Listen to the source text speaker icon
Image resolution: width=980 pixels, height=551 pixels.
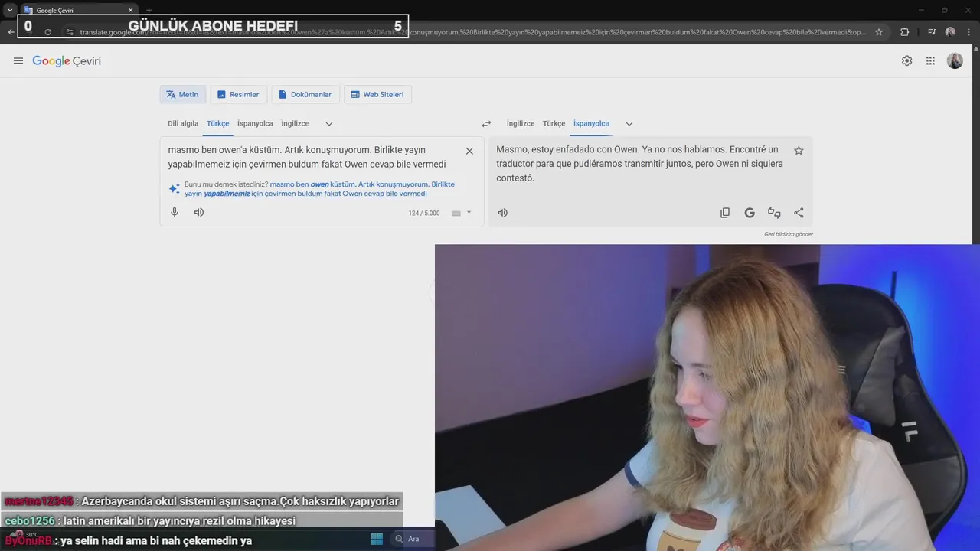point(199,212)
